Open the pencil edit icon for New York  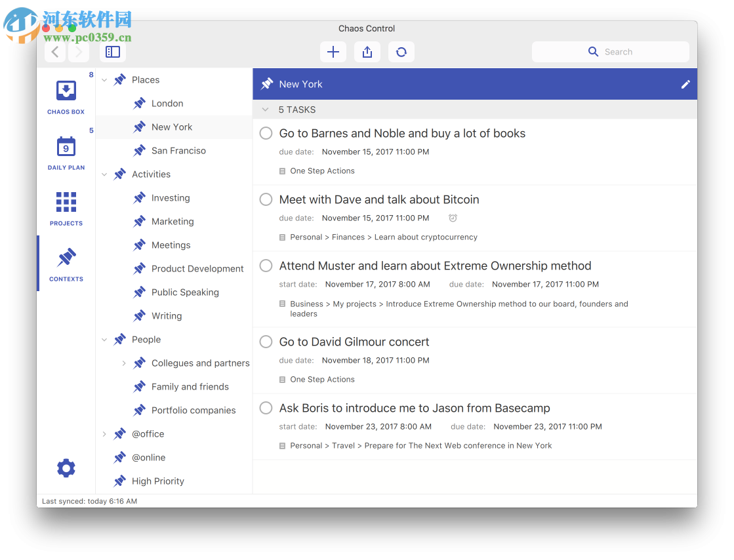pyautogui.click(x=685, y=84)
